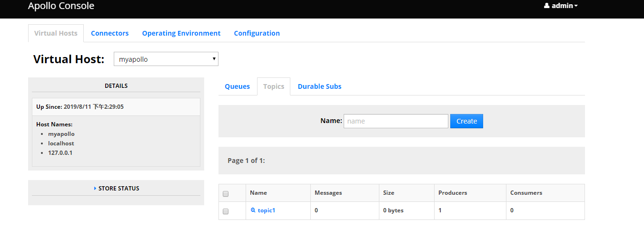This screenshot has height=238, width=644.
Task: Switch to the Connectors tab
Action: 109,33
